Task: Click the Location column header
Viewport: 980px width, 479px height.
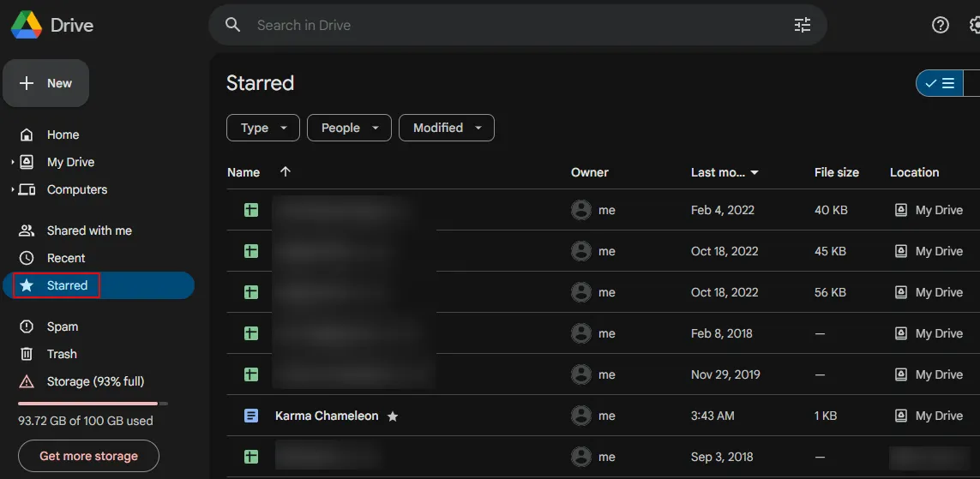Action: click(914, 172)
